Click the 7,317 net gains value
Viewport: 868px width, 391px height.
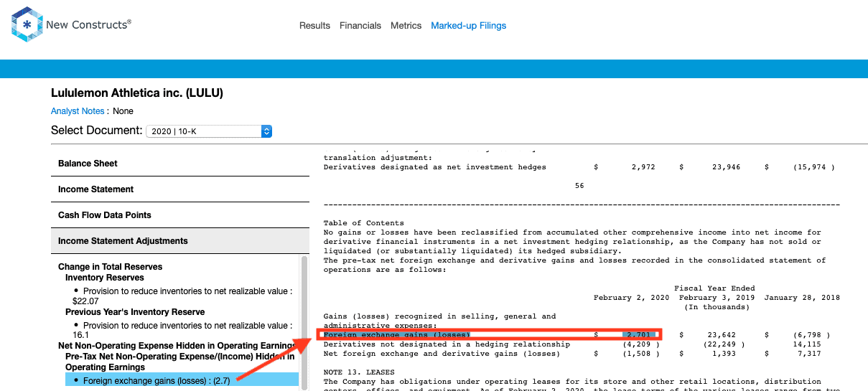[810, 354]
